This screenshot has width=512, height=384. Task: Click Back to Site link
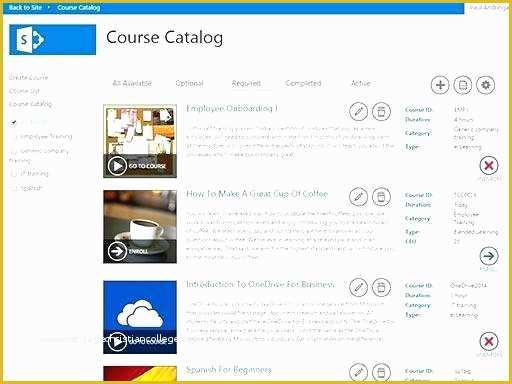point(25,7)
